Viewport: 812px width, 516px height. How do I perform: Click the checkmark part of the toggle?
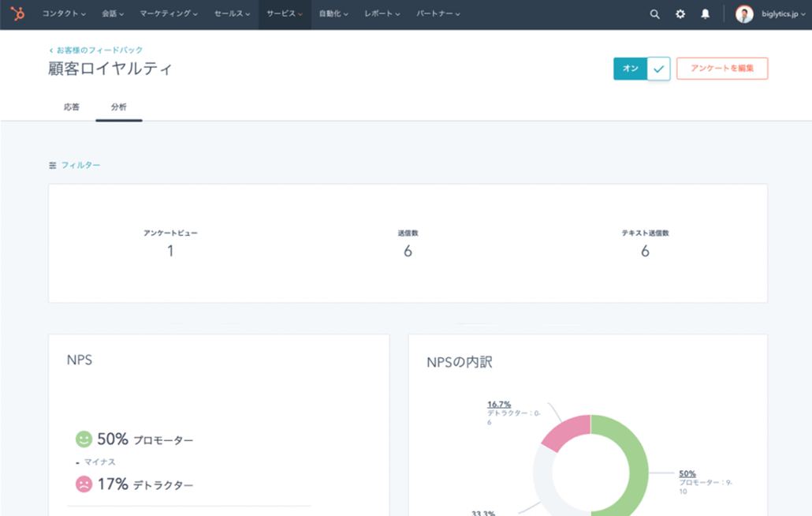[659, 69]
